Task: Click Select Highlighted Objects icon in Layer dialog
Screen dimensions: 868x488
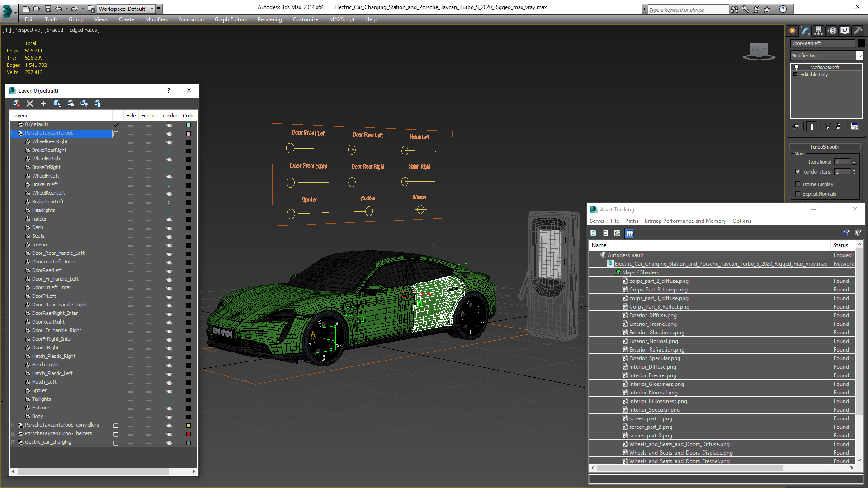Action: coord(57,103)
